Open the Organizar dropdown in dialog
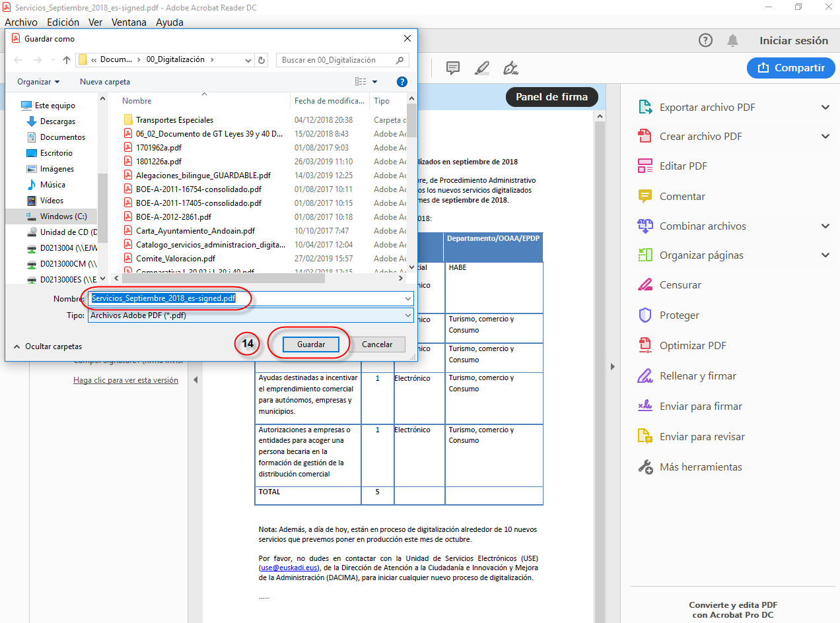840x623 pixels. point(38,82)
